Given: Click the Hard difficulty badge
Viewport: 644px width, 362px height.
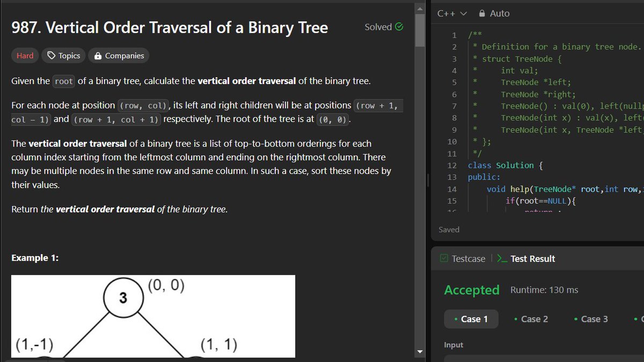Looking at the screenshot, I should [25, 56].
